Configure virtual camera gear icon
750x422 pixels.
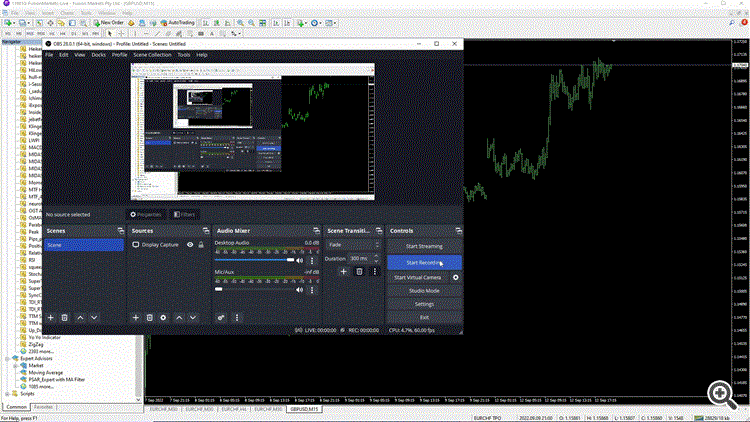click(x=456, y=278)
